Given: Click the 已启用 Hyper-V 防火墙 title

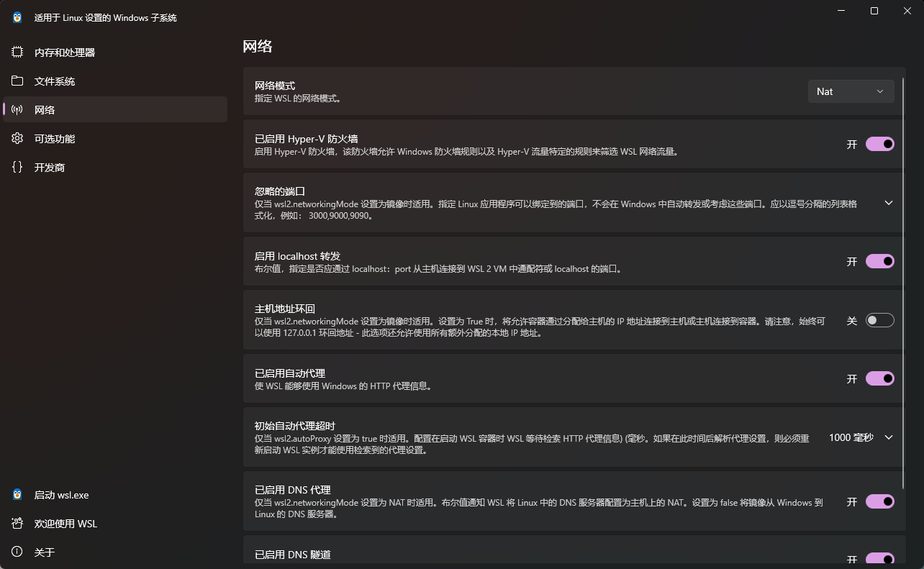Looking at the screenshot, I should (x=307, y=139).
